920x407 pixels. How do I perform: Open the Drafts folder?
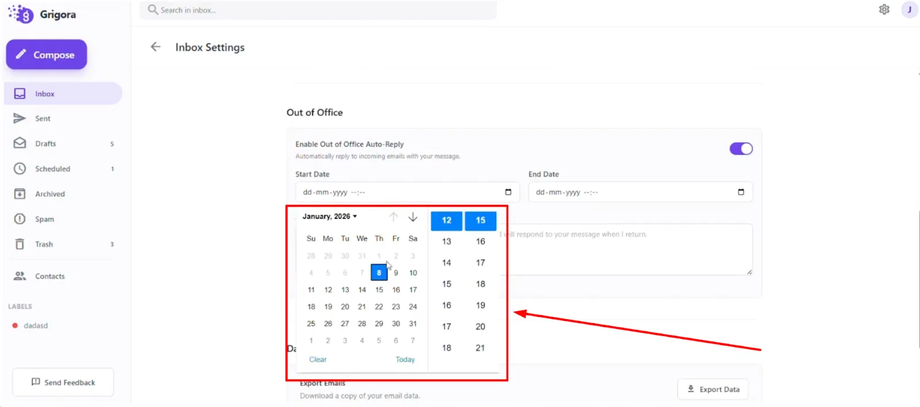(63, 144)
